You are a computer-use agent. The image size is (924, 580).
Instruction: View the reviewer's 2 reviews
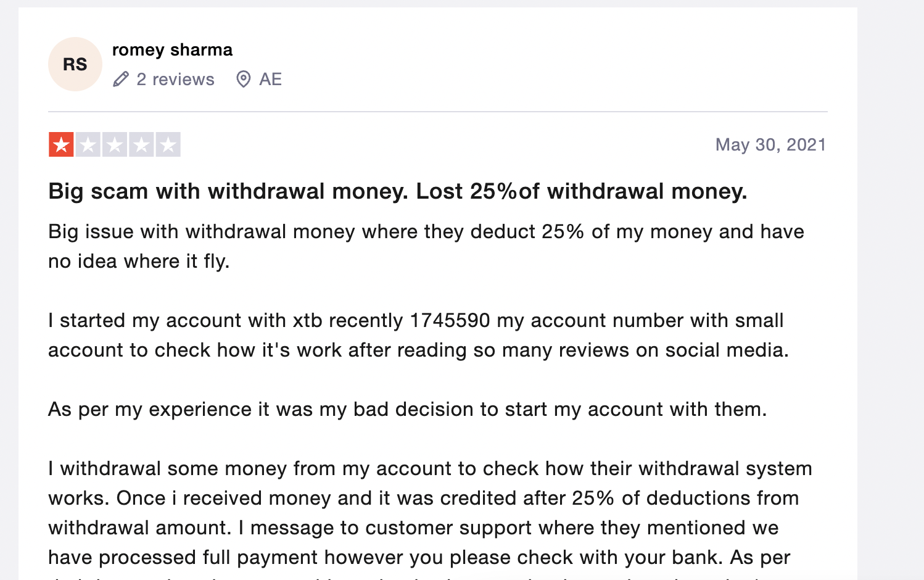pyautogui.click(x=175, y=79)
